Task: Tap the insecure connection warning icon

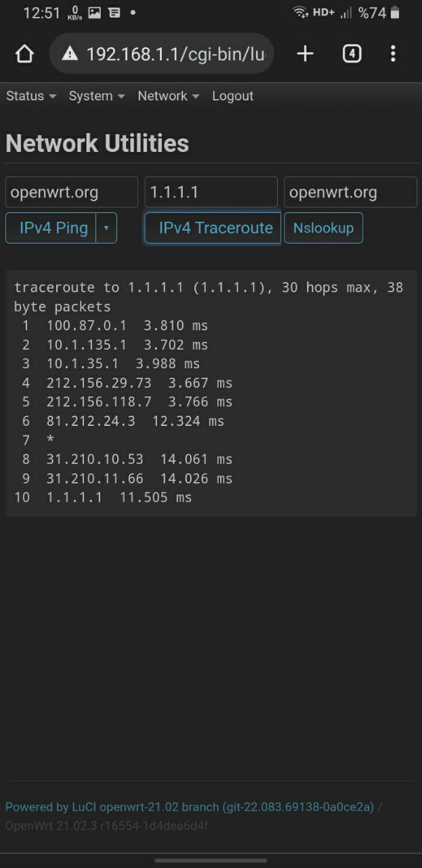Action: click(70, 54)
